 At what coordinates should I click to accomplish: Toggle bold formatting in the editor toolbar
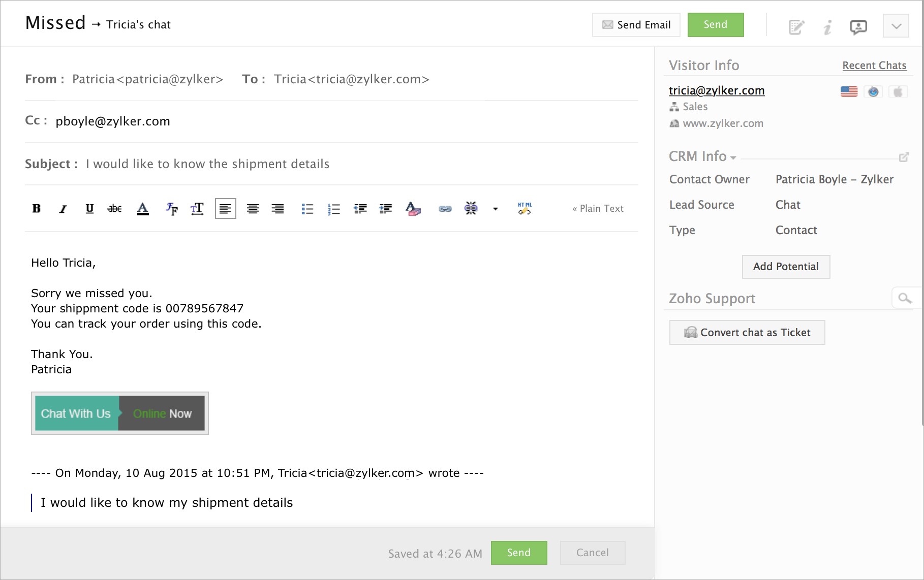37,209
